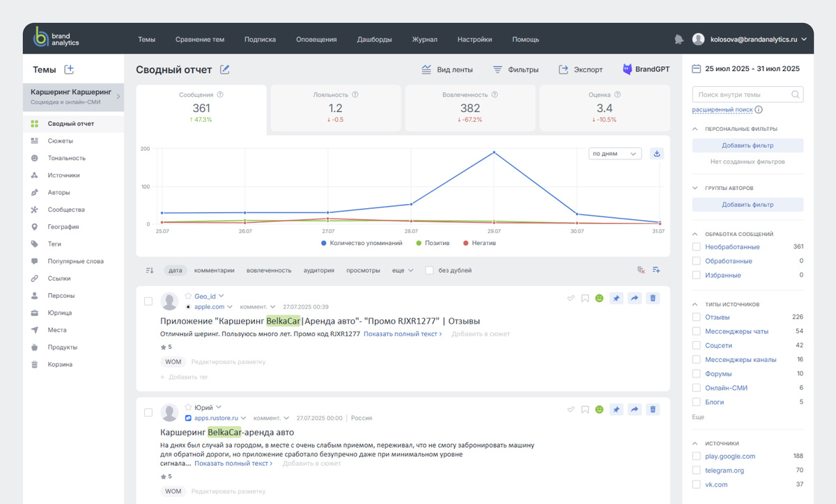The width and height of the screenshot is (836, 504).
Task: Open коммент. dropdown on Geo_id message
Action: click(258, 307)
